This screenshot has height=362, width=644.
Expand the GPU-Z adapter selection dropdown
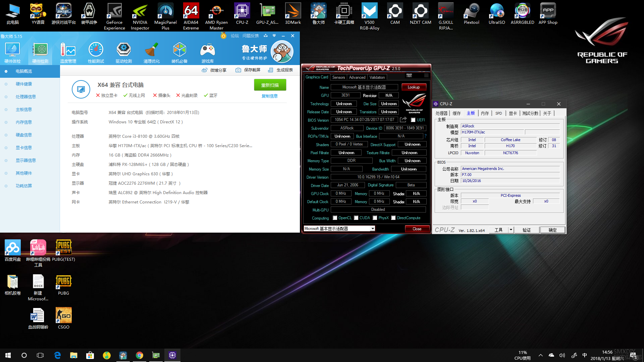(373, 229)
